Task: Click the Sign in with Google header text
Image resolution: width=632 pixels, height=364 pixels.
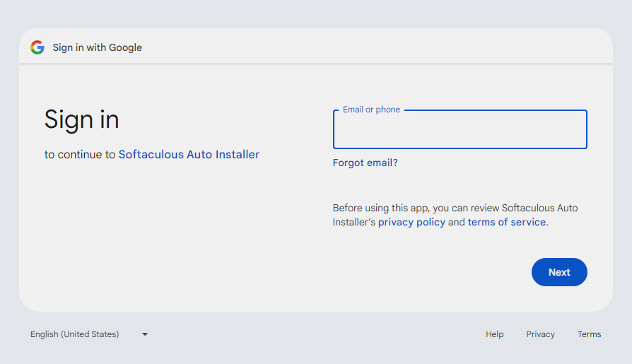Action: click(x=97, y=47)
